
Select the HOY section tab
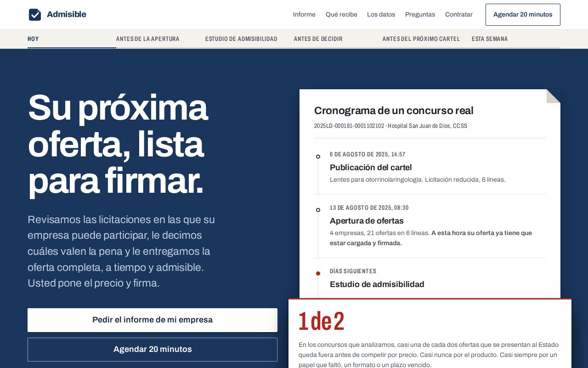[72, 39]
